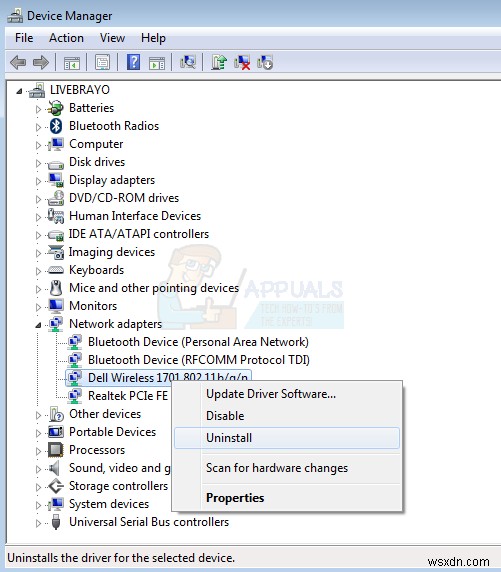Click the Other devices question-mark icon
Viewport: 501px width, 572px height.
[x=56, y=414]
